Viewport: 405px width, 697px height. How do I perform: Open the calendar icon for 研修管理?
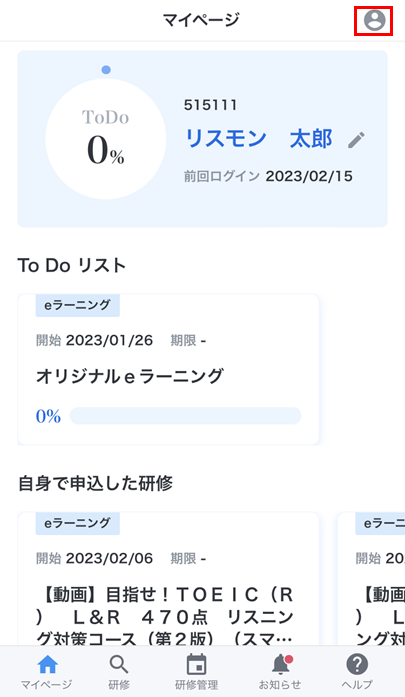pyautogui.click(x=196, y=665)
